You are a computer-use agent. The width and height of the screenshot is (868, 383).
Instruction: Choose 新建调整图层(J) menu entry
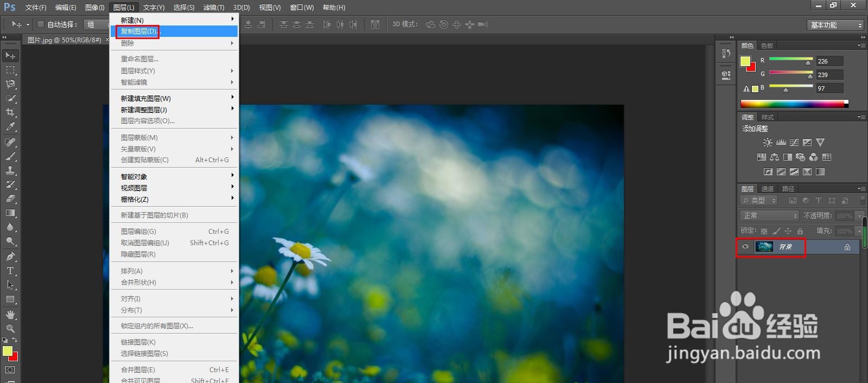point(174,110)
